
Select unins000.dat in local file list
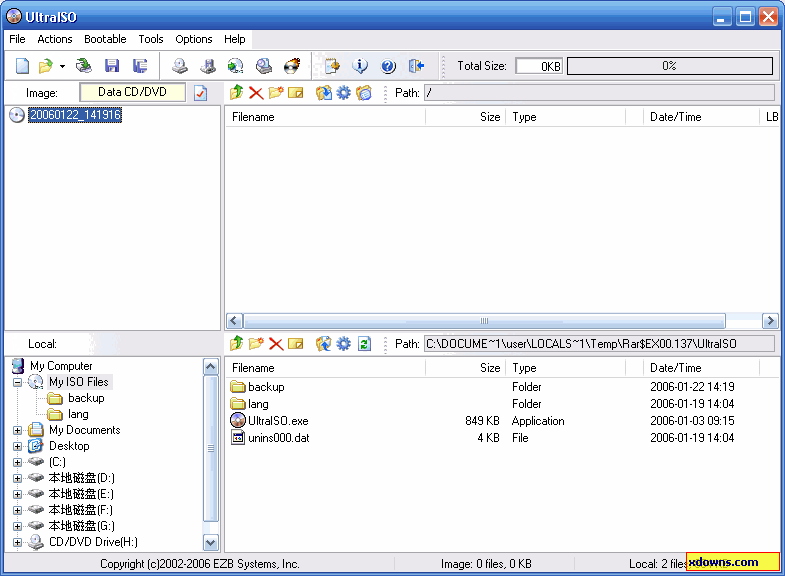[x=278, y=438]
